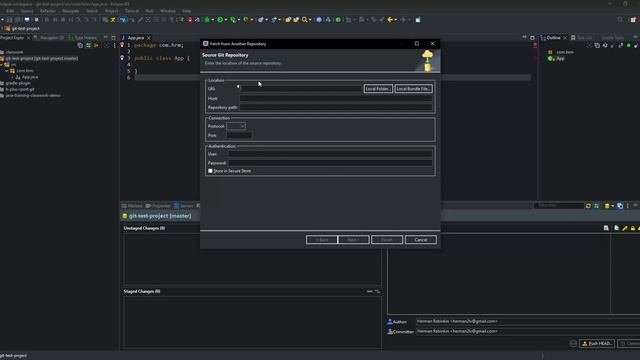Click the Search magnifier icon in toolbar

tap(304, 20)
